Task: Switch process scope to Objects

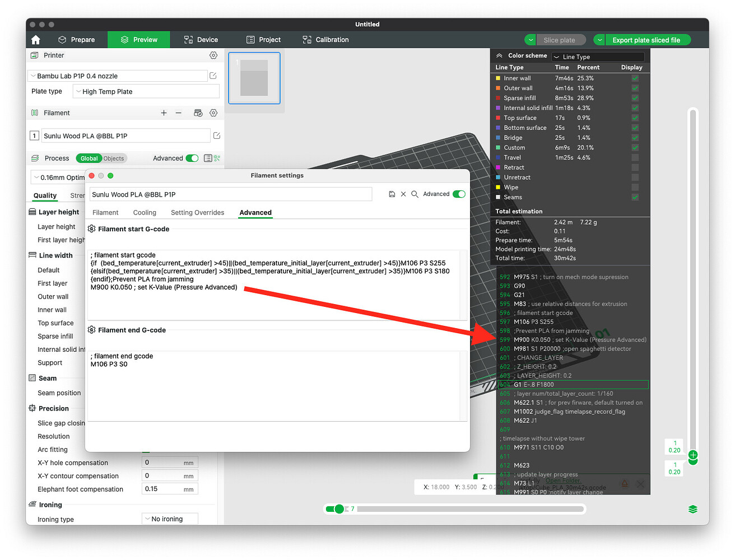Action: click(114, 158)
